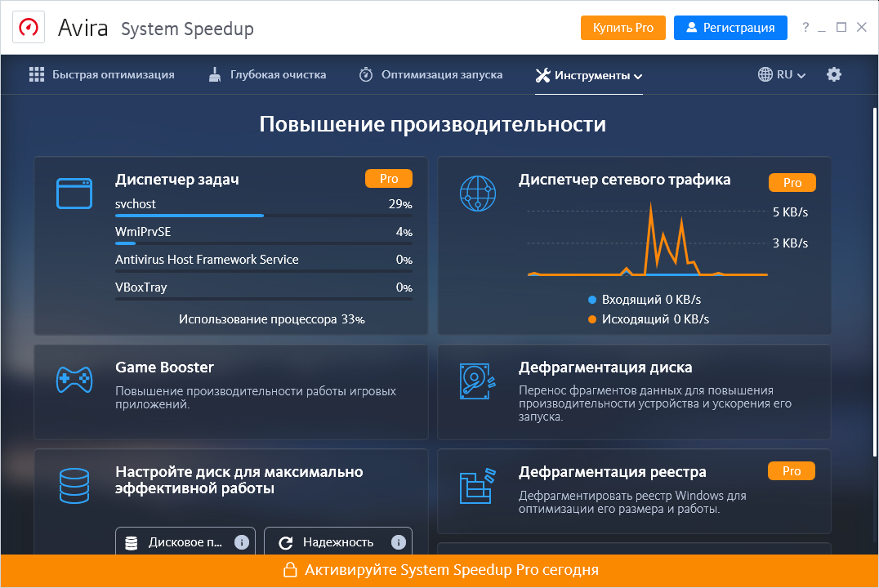Show info for Дисковое п... button
879x588 pixels.
tap(242, 542)
